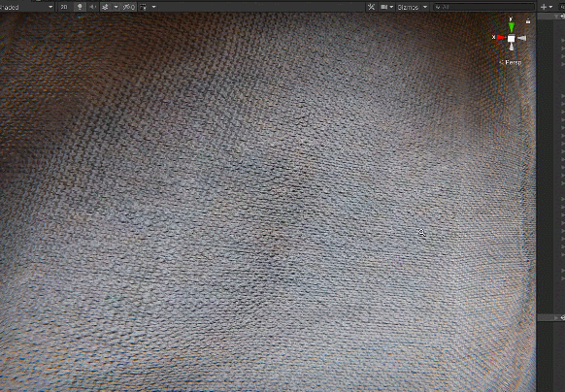Focus the scene search field
Image resolution: width=565 pixels, height=392 pixels.
coord(483,7)
